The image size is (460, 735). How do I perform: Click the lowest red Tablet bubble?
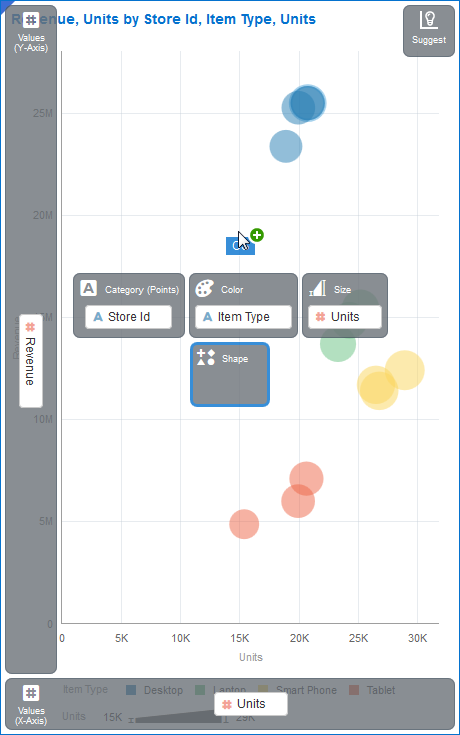pyautogui.click(x=244, y=524)
